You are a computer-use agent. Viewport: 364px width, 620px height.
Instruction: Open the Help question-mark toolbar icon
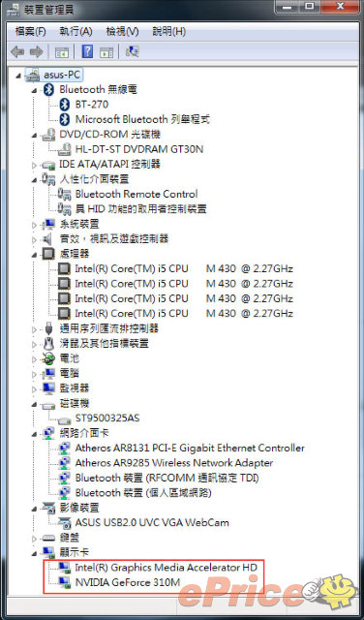(x=87, y=51)
